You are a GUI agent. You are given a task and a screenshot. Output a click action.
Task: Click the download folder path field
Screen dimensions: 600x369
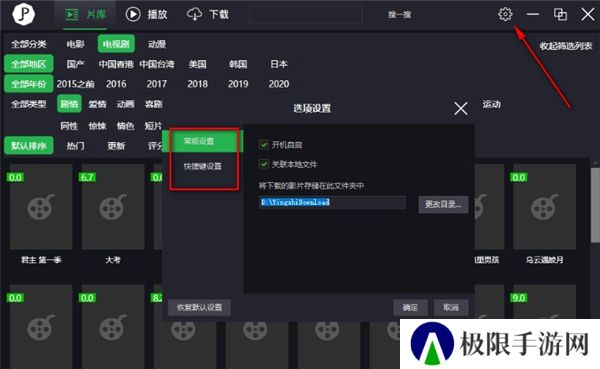coord(332,202)
